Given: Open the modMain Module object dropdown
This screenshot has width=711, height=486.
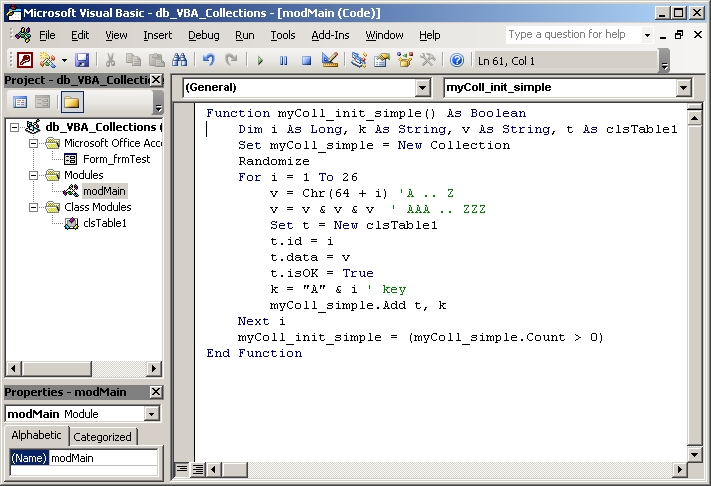Looking at the screenshot, I should [151, 413].
